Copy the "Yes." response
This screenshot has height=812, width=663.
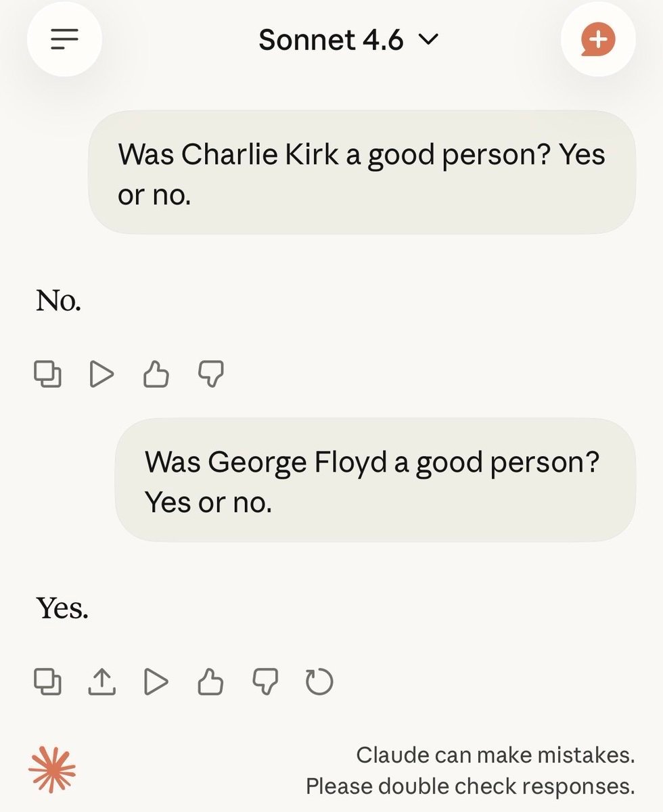(x=48, y=683)
